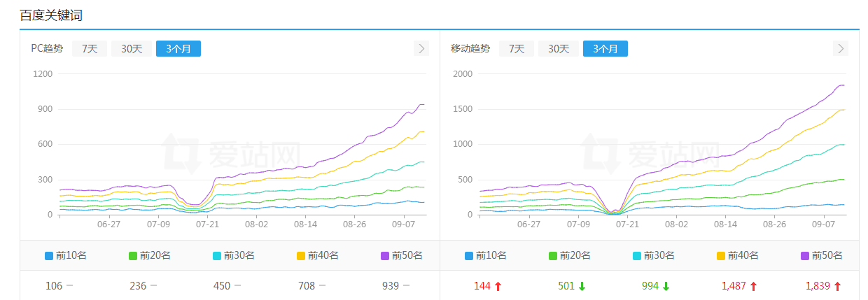
Task: Toggle 前30名 legend in PC chart
Action: click(x=234, y=256)
